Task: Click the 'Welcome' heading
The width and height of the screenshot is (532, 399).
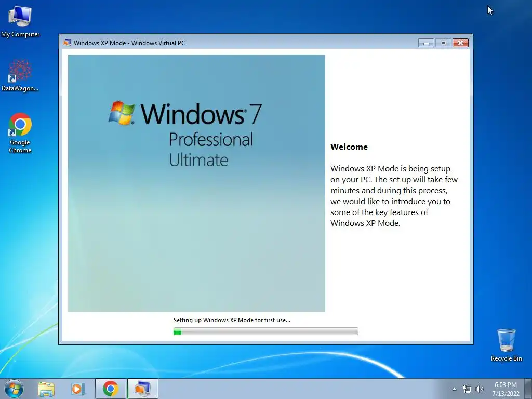Action: pos(349,147)
